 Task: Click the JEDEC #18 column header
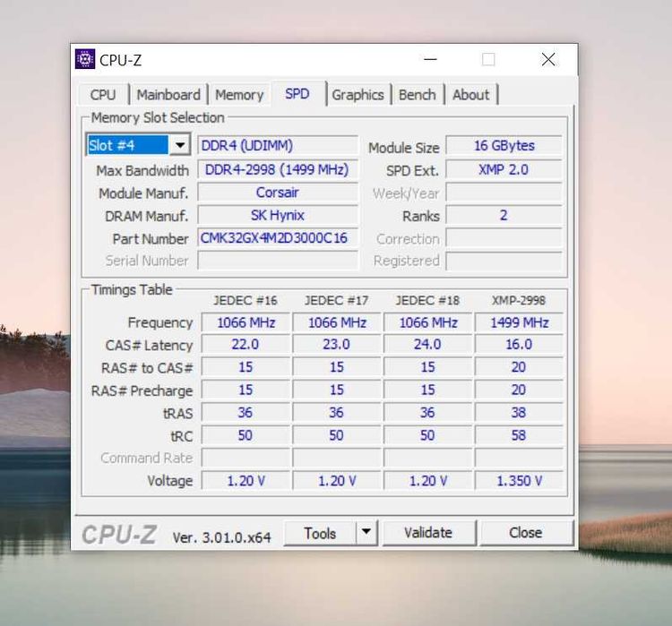427,300
